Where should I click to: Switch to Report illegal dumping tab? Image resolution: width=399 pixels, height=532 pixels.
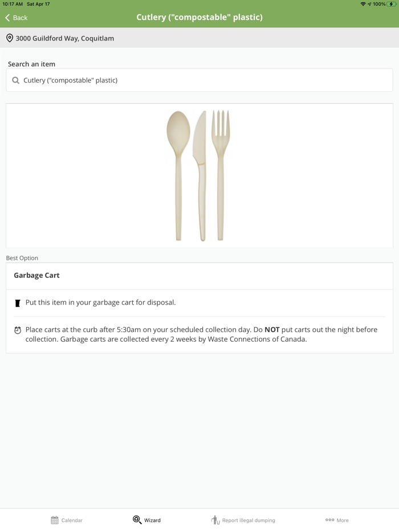tap(243, 520)
